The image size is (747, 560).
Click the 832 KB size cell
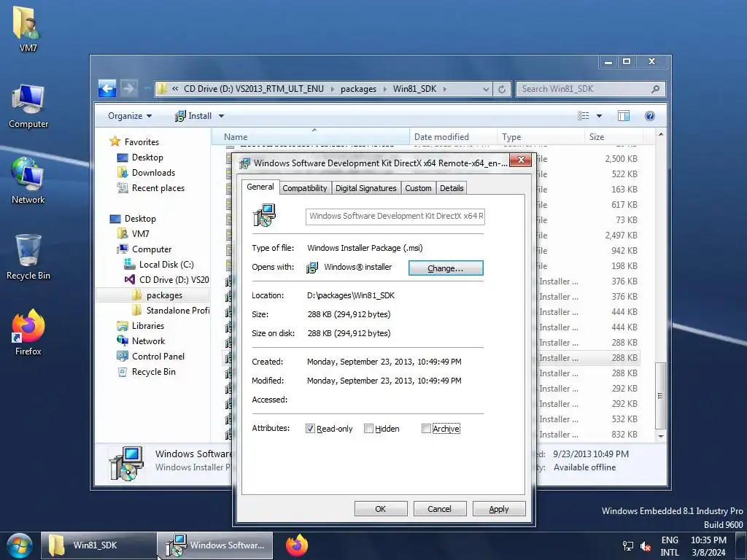624,435
